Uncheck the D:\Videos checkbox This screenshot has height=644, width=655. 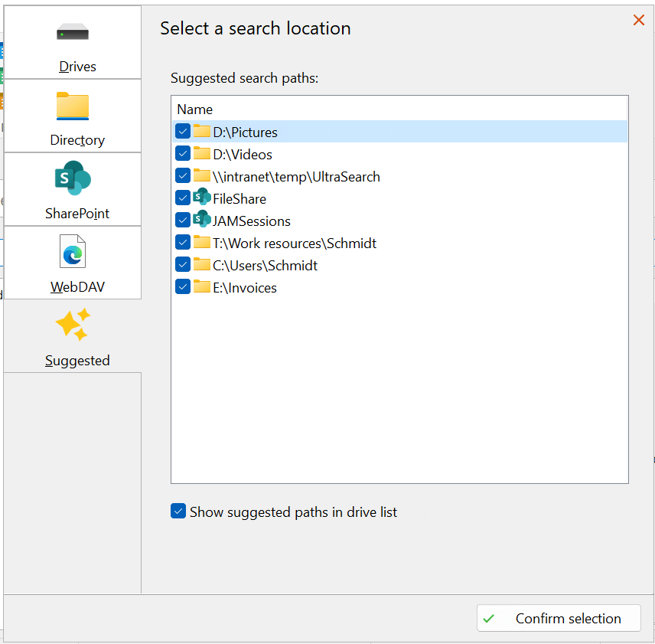coord(183,154)
